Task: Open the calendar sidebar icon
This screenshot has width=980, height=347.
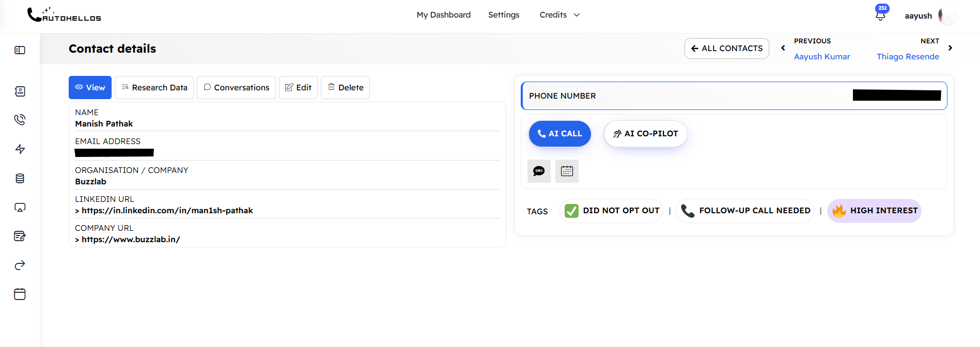Action: pos(20,294)
